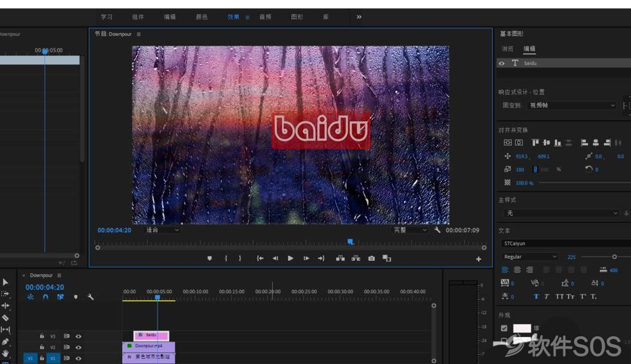Toggle uniform scale link
Image resolution: width=631 pixels, height=364 pixels.
click(x=535, y=169)
